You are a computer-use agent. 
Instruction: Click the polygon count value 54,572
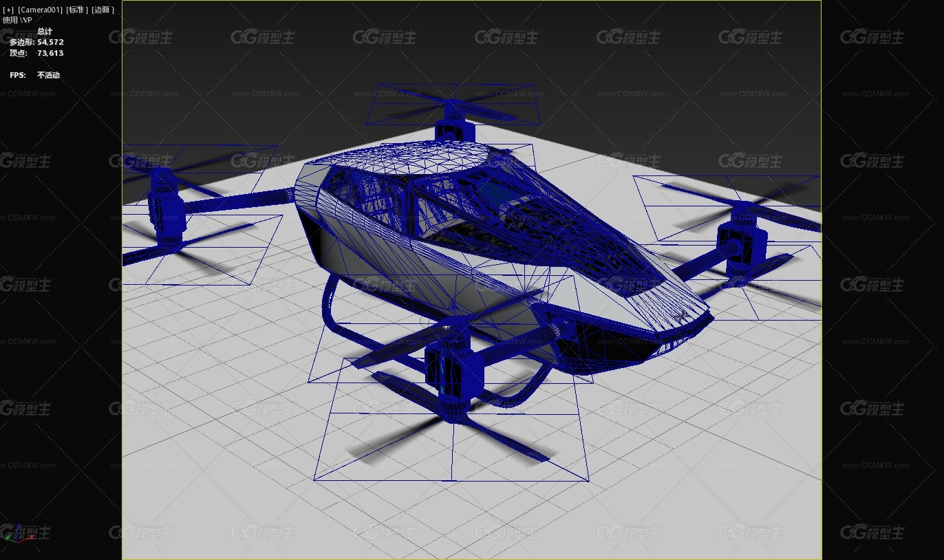pyautogui.click(x=50, y=42)
